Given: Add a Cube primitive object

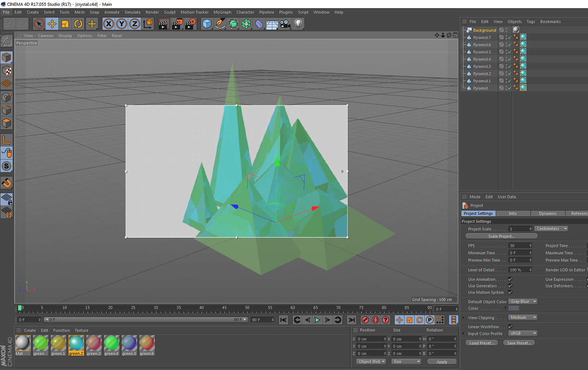Looking at the screenshot, I should tap(207, 24).
